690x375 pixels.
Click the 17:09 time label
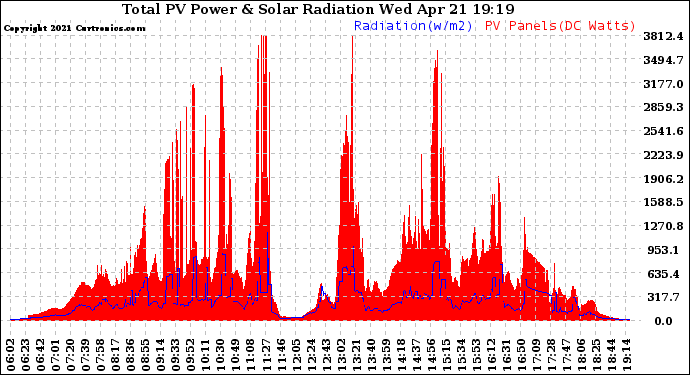point(536,354)
